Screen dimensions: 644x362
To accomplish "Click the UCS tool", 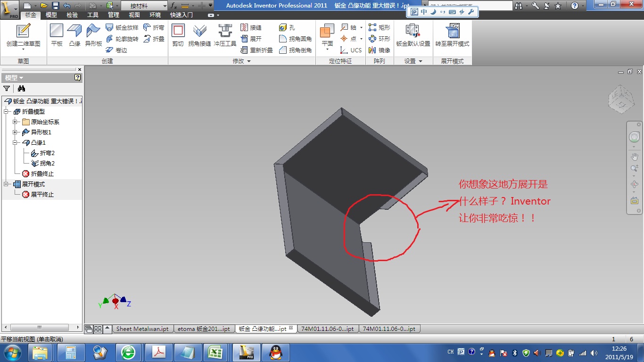I will 351,50.
